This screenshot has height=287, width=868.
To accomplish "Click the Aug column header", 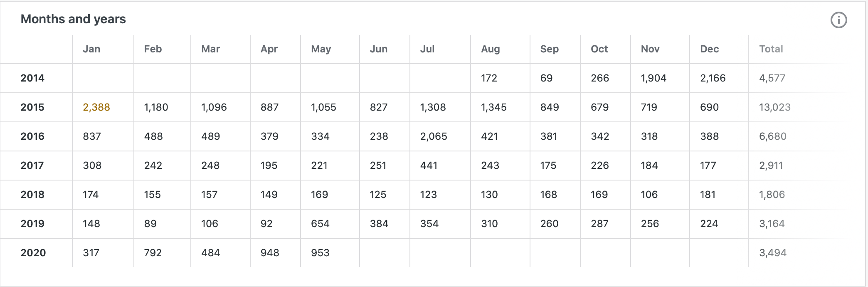I will pyautogui.click(x=491, y=49).
